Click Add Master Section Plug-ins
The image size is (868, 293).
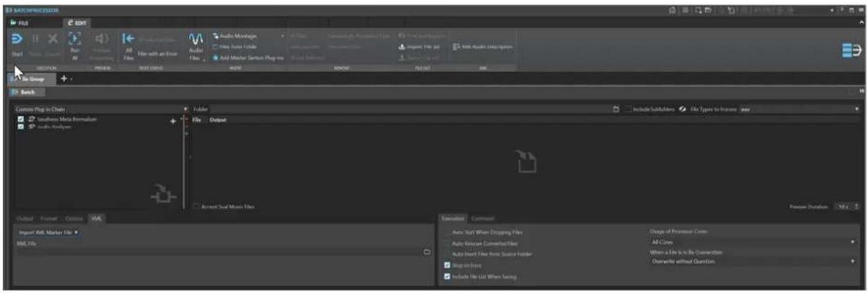pyautogui.click(x=247, y=58)
